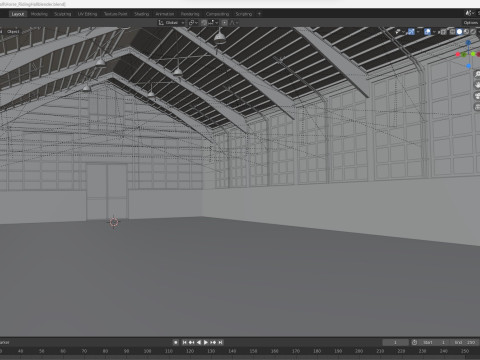
Task: Click the zoom view magnifier icon
Action: 477,75
